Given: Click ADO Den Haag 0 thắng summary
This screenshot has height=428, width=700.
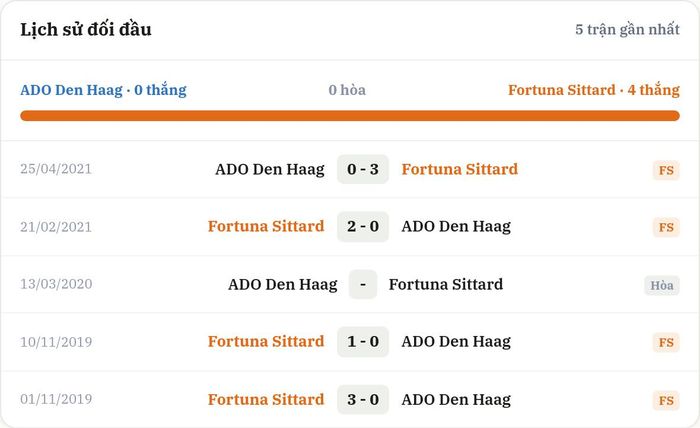Looking at the screenshot, I should coord(103,90).
